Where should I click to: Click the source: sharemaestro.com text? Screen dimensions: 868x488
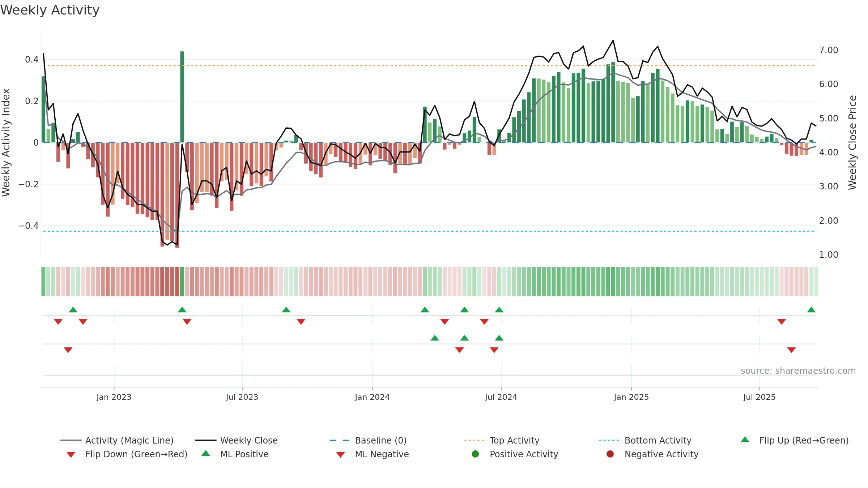798,371
